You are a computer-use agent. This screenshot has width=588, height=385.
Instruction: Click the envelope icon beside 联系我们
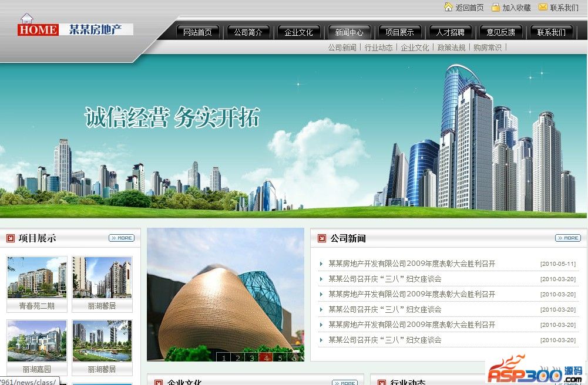pos(543,6)
